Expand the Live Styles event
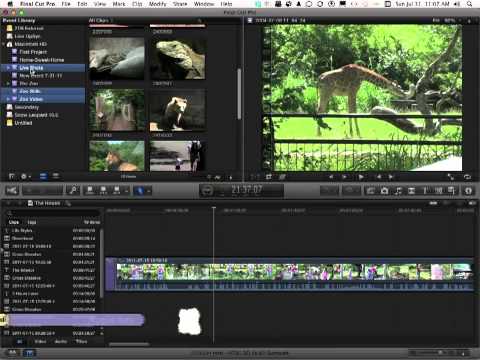 (8, 68)
